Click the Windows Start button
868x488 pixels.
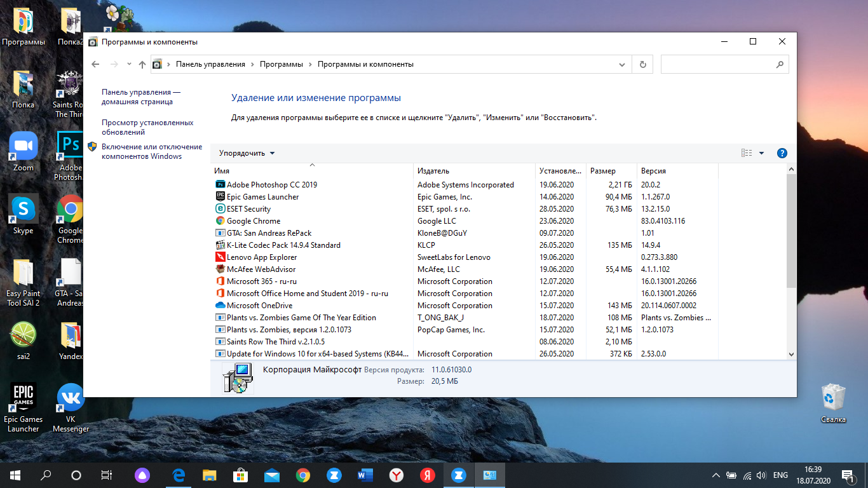(x=15, y=475)
